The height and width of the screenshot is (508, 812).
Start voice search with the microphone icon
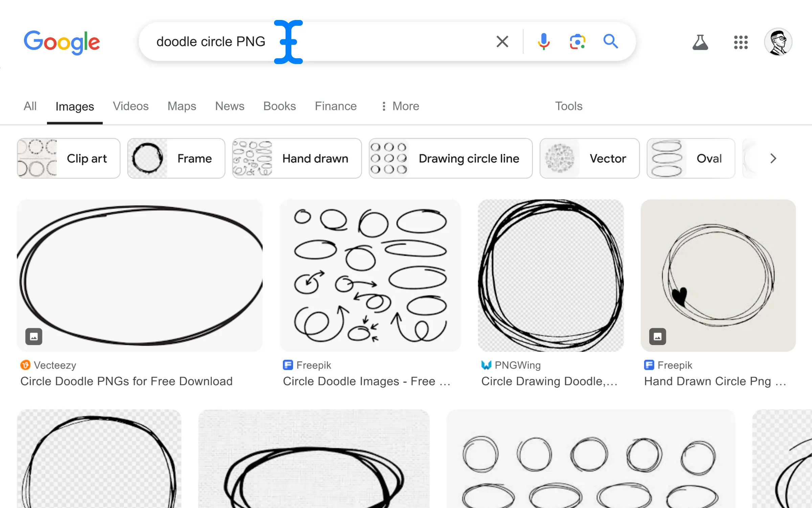(543, 42)
